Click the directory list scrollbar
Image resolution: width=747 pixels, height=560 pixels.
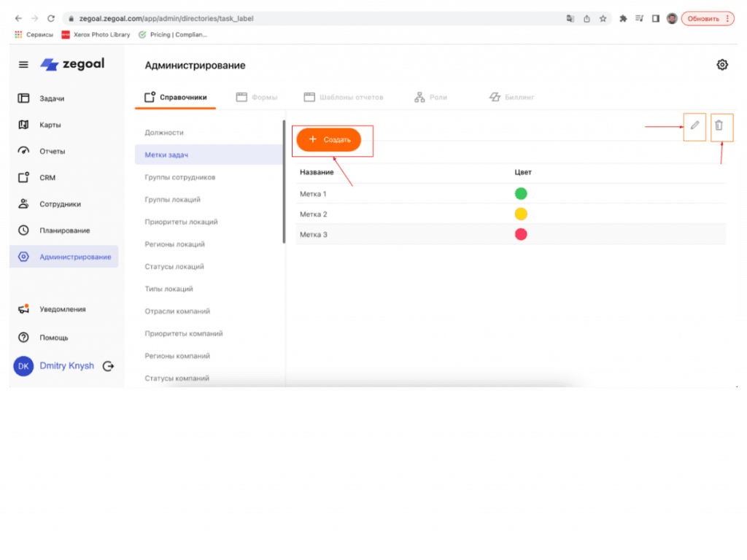pos(284,182)
